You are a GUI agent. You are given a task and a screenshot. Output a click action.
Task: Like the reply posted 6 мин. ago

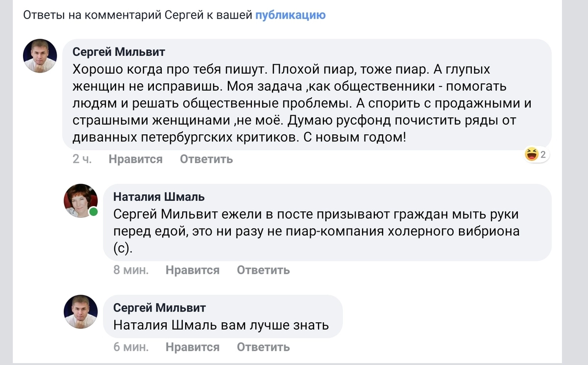click(x=193, y=347)
